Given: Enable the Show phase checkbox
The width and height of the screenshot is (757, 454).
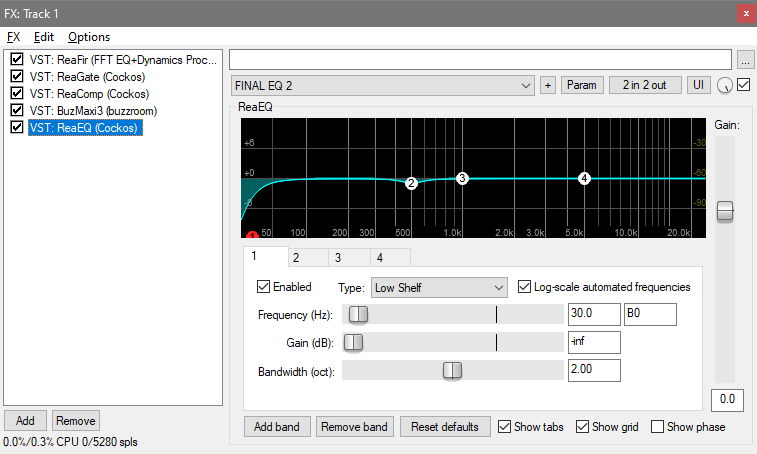Looking at the screenshot, I should pyautogui.click(x=658, y=427).
